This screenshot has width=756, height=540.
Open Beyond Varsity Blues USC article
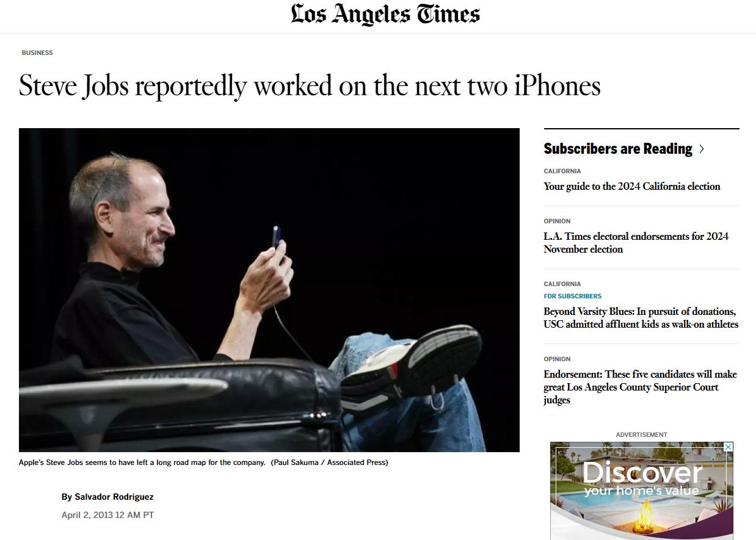tap(641, 317)
